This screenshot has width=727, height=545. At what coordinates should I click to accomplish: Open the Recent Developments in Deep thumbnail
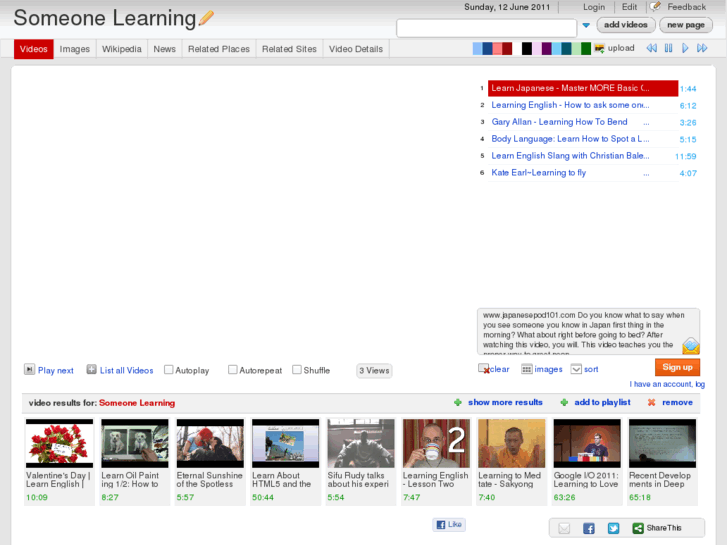[x=663, y=443]
